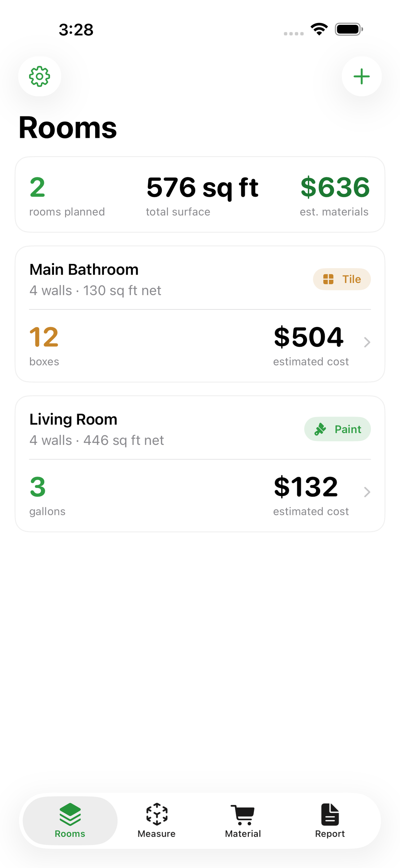Click the battery indicator icon
Image resolution: width=400 pixels, height=868 pixels.
[349, 29]
